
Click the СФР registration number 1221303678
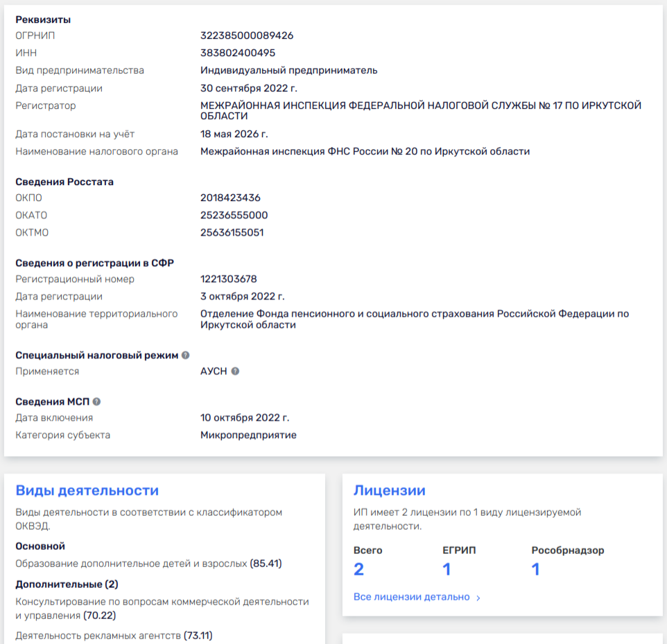click(228, 279)
